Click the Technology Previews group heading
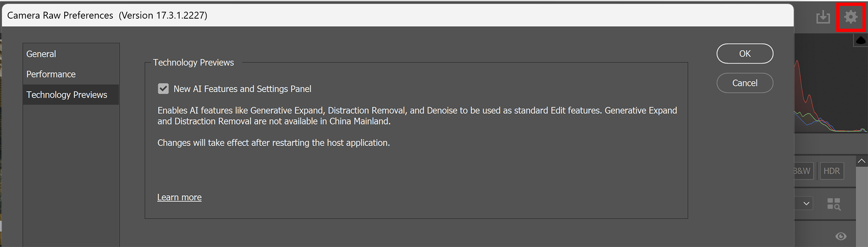Screen dimensions: 868x247 coord(193,63)
